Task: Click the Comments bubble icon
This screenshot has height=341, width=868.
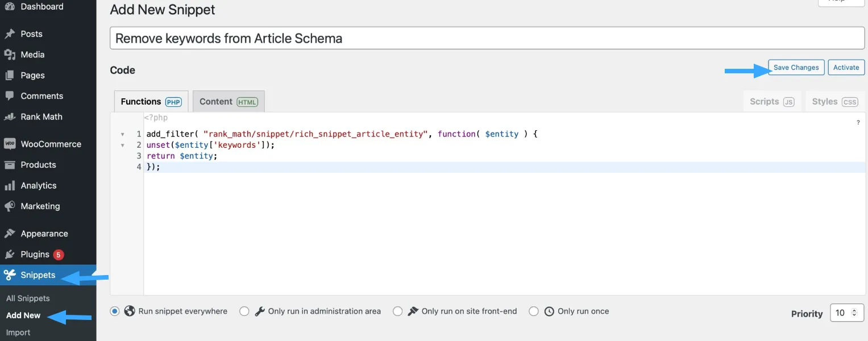Action: [x=10, y=96]
